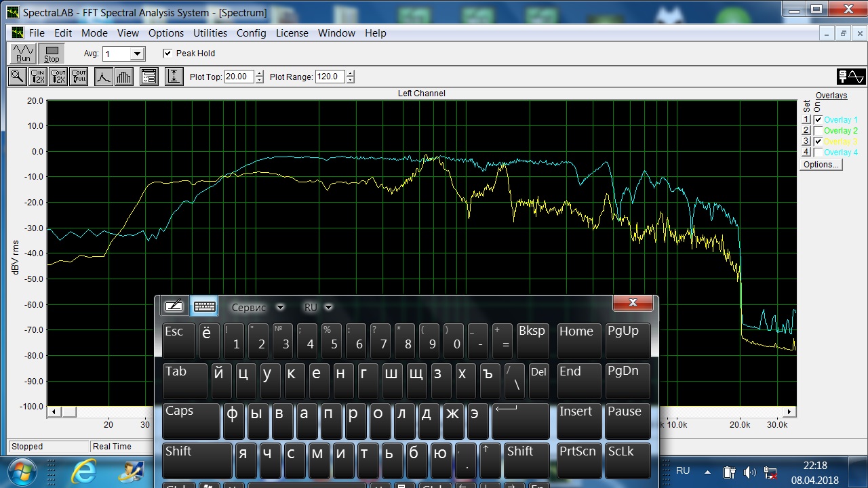Start analysis with the Run button

[24, 54]
